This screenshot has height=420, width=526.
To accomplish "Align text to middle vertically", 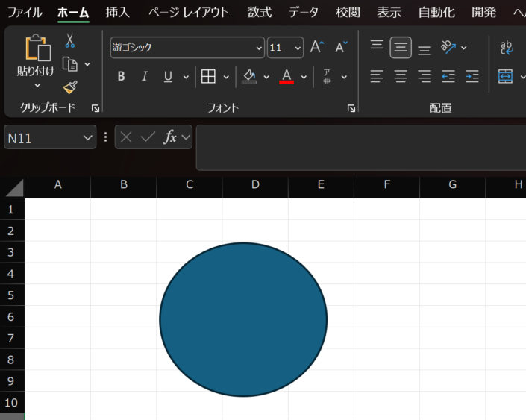I will pos(401,47).
